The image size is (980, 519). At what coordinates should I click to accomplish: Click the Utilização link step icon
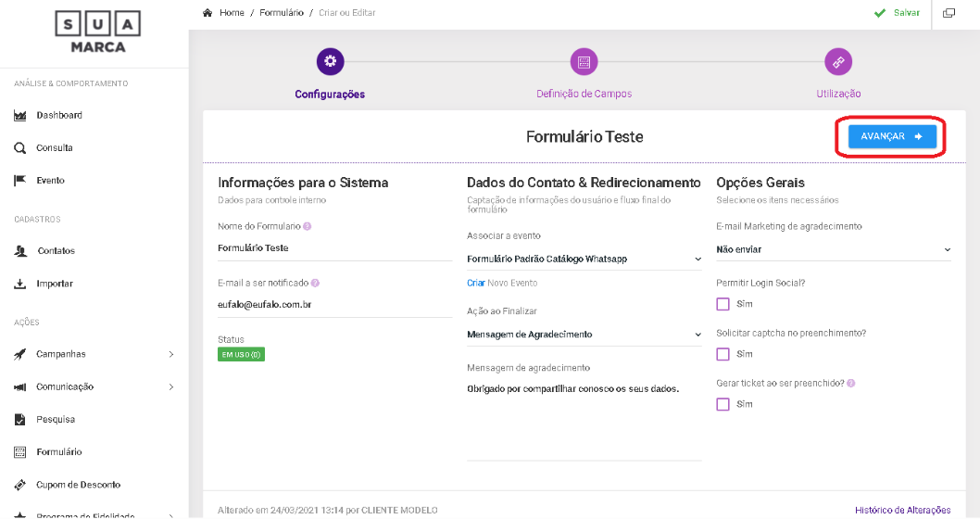(838, 62)
